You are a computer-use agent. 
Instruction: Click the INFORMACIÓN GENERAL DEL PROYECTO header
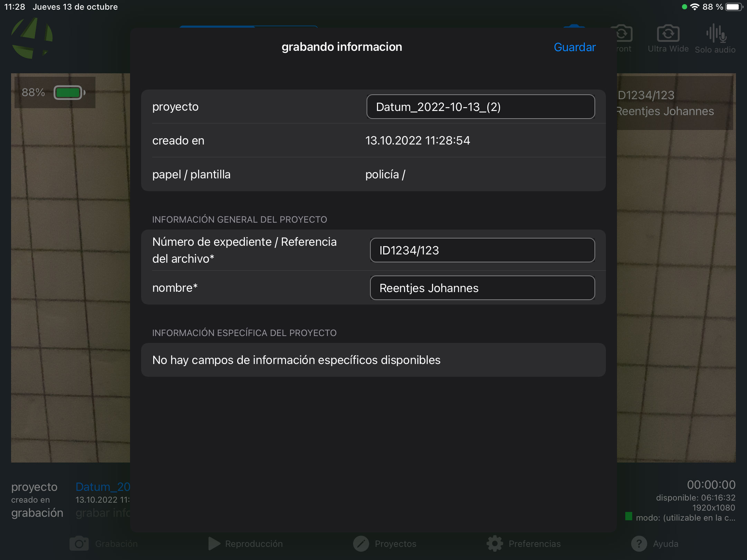tap(240, 220)
